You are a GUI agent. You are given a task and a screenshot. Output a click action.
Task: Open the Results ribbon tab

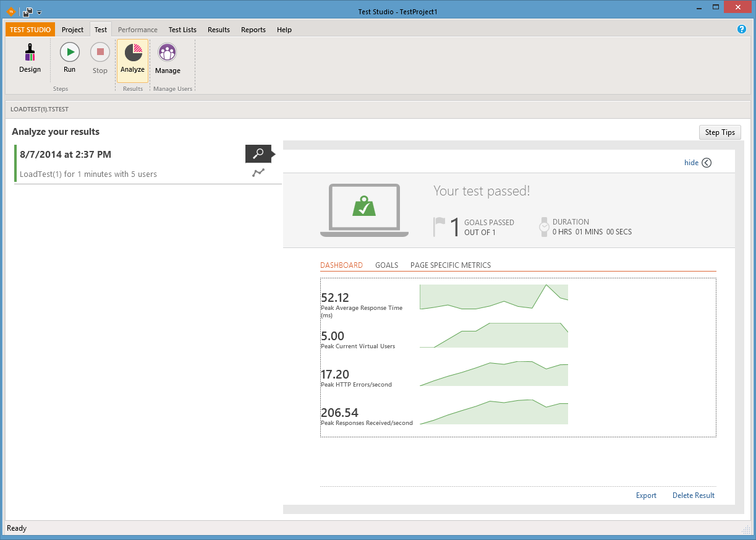[x=219, y=30]
